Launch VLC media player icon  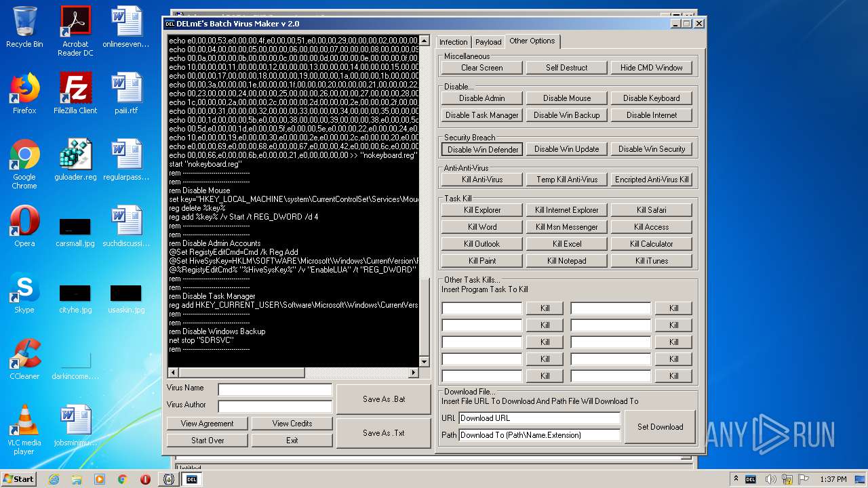coord(24,430)
